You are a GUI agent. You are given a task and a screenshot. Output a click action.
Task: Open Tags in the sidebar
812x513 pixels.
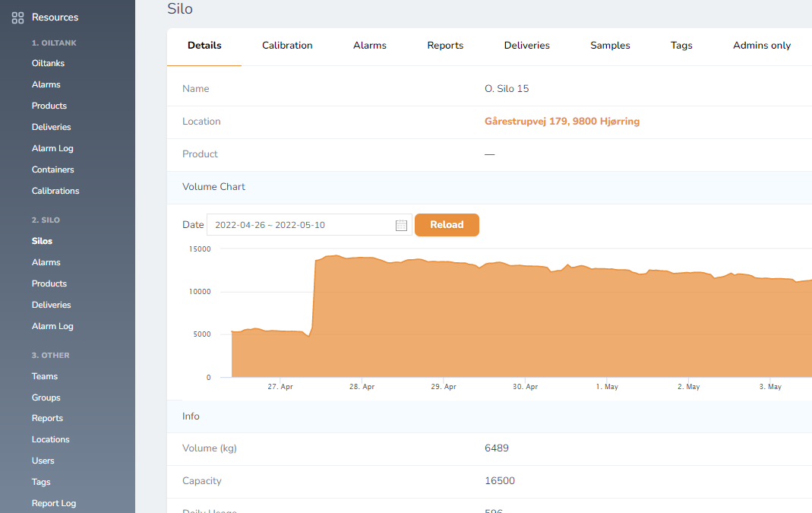41,482
